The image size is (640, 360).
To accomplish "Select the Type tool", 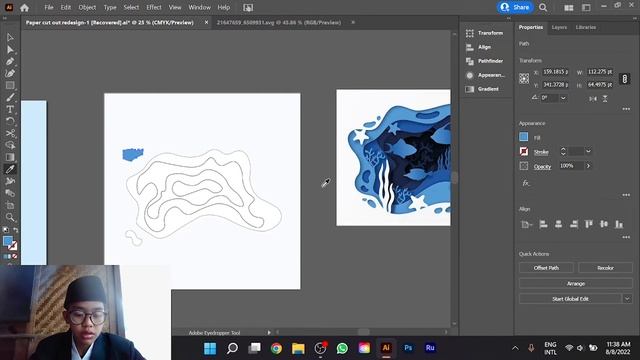I will (x=10, y=109).
